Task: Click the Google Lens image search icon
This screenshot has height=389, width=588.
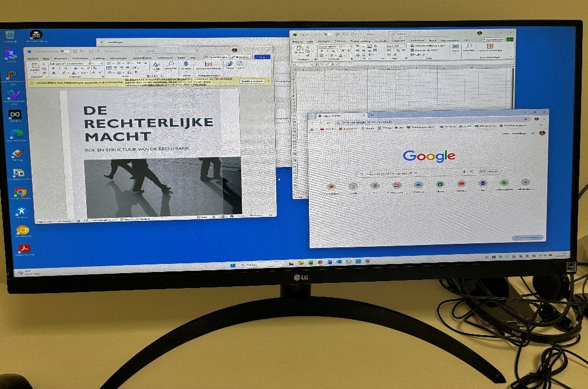Action: (x=472, y=172)
